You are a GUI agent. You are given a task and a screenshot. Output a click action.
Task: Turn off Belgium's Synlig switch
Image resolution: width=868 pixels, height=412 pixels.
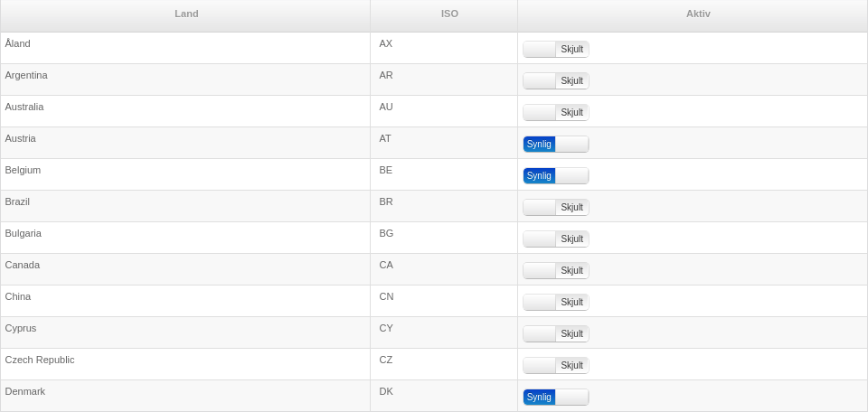555,175
